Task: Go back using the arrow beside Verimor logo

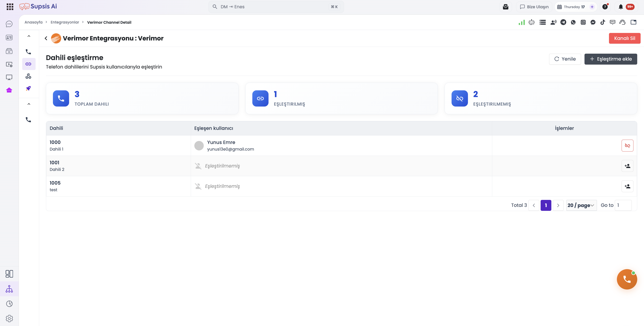Action: point(46,38)
